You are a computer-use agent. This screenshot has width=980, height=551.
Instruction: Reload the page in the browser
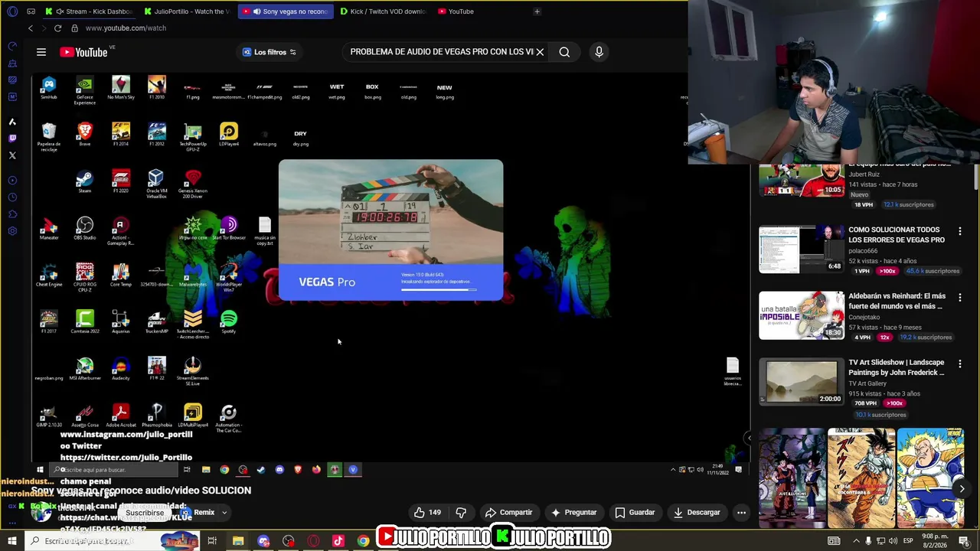[x=57, y=28]
